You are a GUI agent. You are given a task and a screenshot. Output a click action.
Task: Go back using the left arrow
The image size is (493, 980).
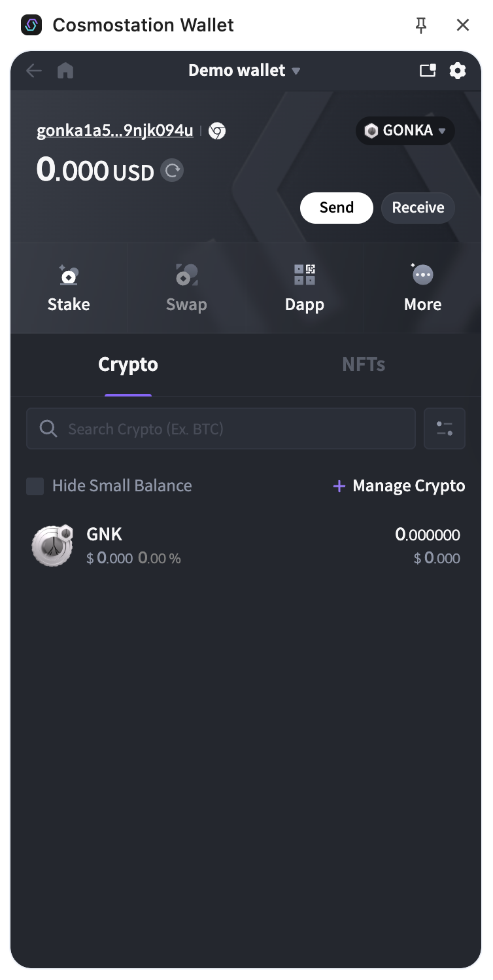[x=33, y=71]
